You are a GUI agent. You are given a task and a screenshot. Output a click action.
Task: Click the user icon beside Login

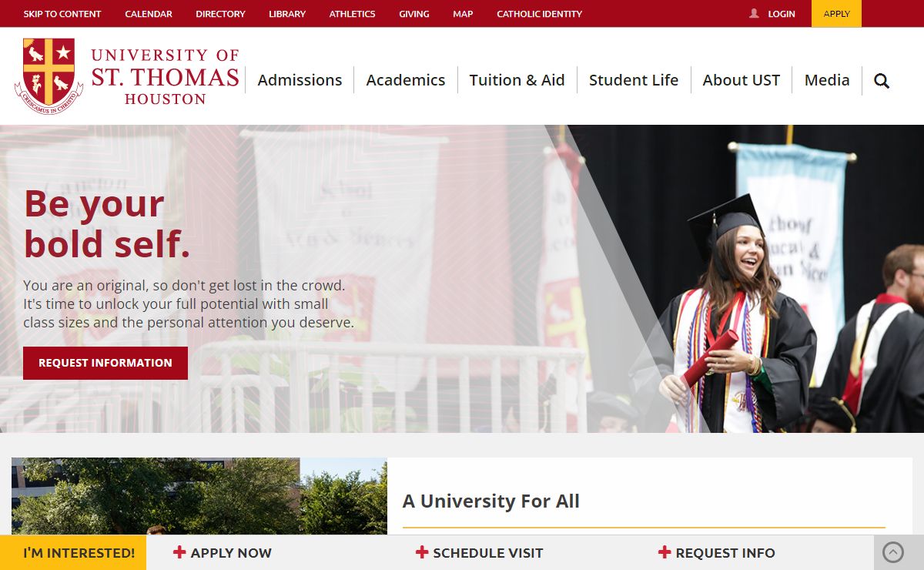[754, 14]
